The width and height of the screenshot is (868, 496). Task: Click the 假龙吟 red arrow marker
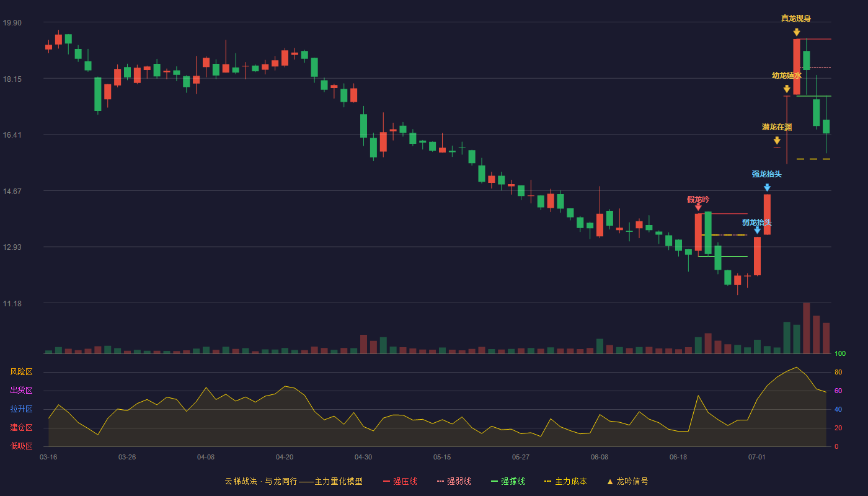click(x=698, y=207)
